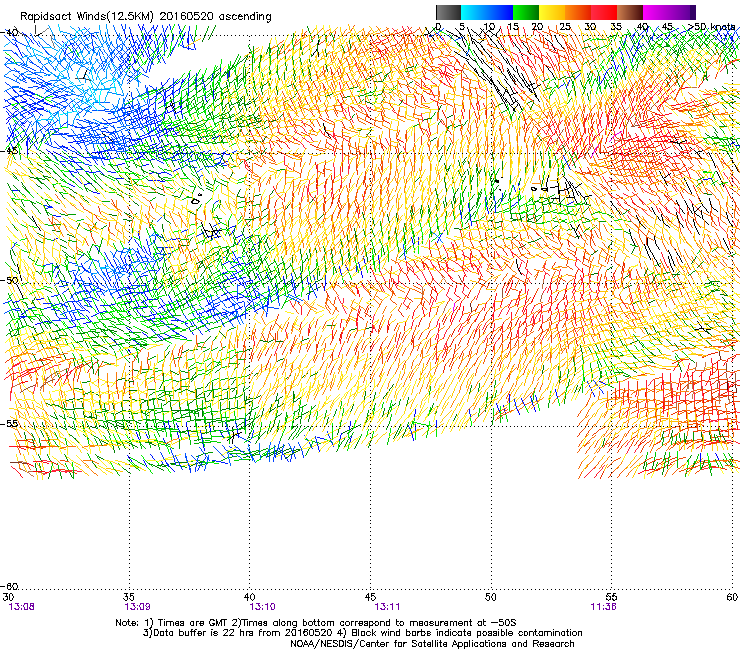Click the '>50 knots' legend label
The height and width of the screenshot is (650, 740).
pos(711,27)
